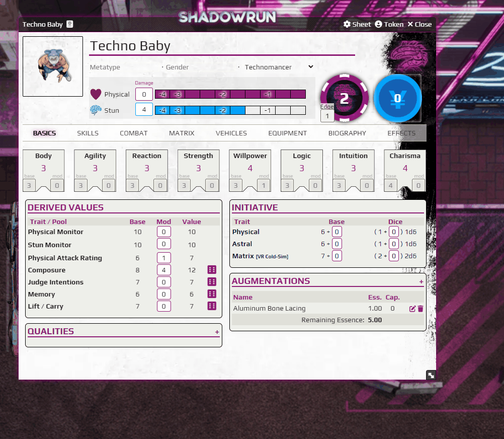Click the document ID icon beside Techno Baby title
The width and height of the screenshot is (504, 439).
(x=70, y=24)
